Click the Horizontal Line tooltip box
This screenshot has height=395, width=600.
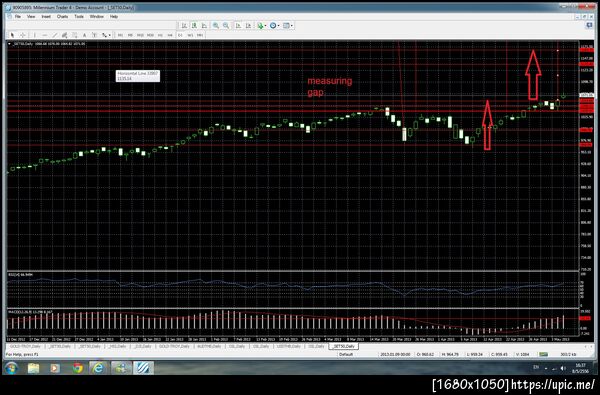point(138,75)
